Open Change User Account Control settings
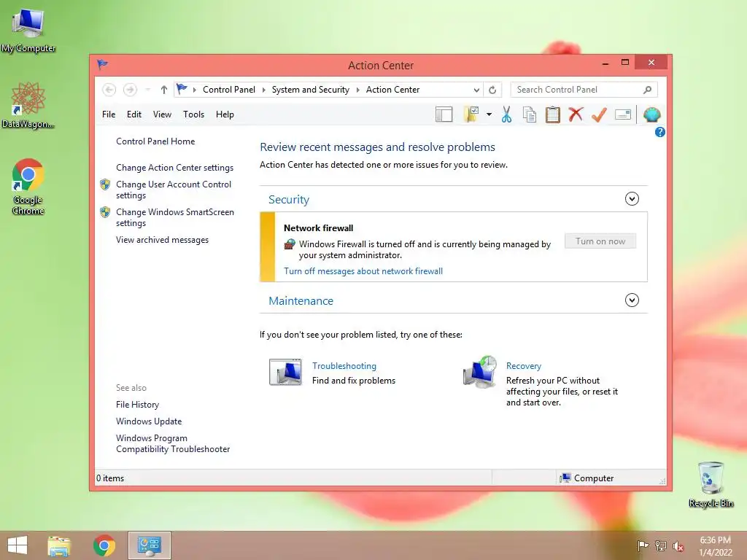This screenshot has width=747, height=560. click(x=174, y=190)
